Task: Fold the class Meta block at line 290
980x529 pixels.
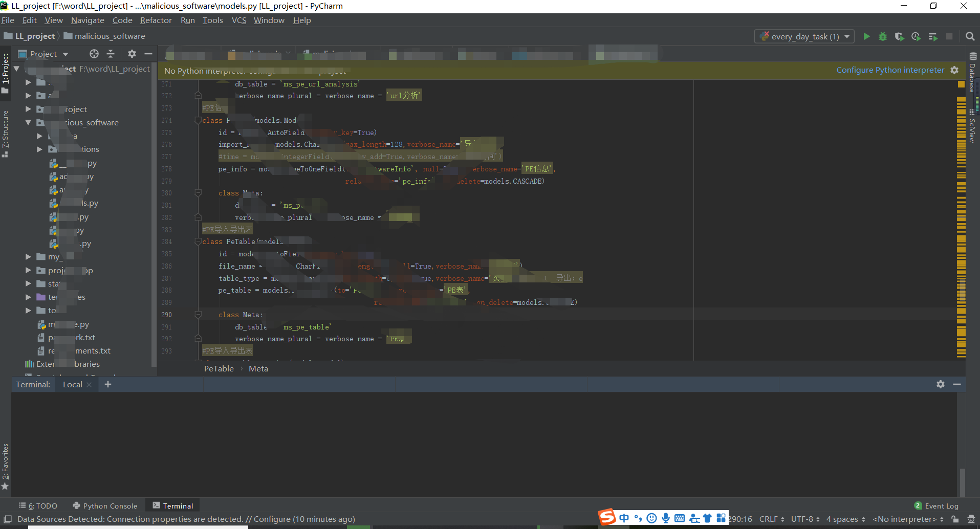Action: coord(198,315)
